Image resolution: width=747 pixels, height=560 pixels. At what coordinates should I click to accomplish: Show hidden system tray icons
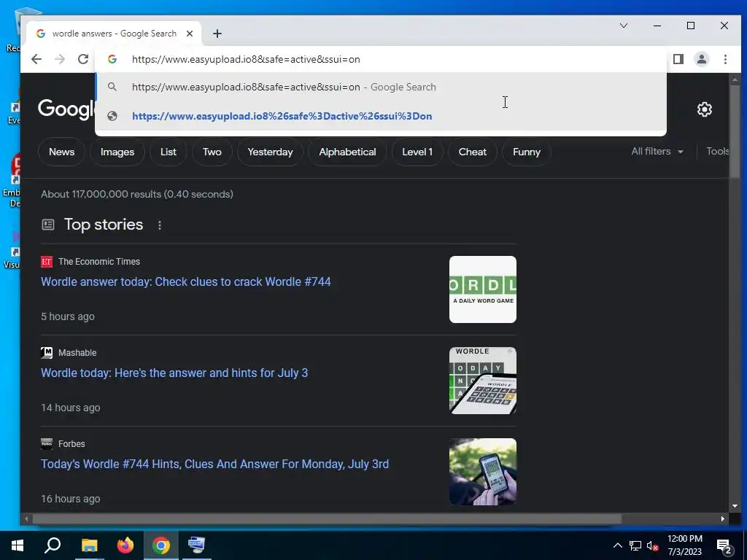click(617, 545)
